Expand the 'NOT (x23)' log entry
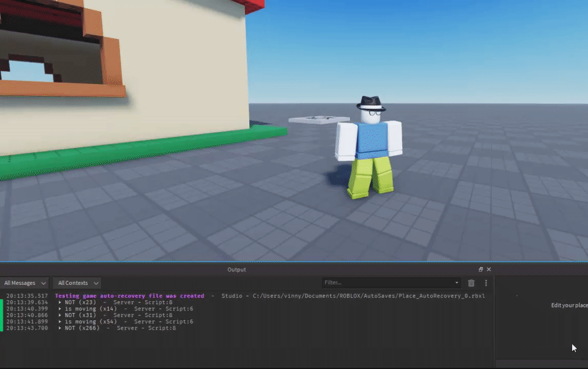 [x=59, y=303]
